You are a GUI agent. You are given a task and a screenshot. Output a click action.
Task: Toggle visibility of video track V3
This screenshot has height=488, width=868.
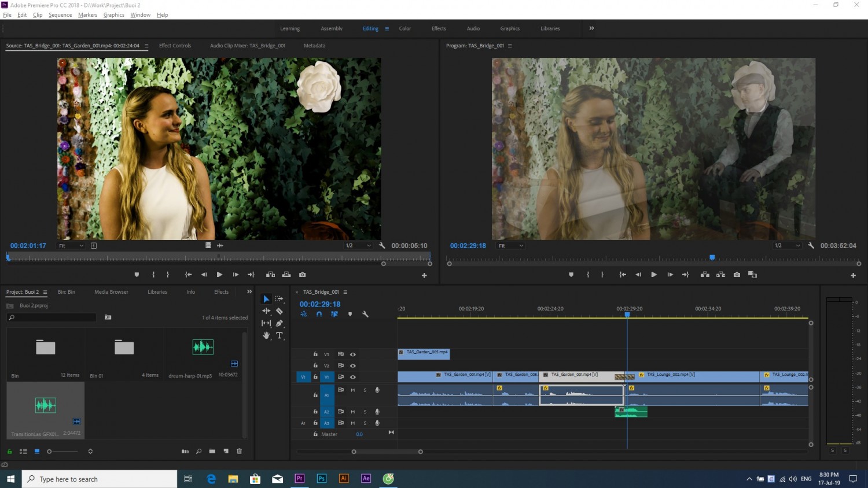[353, 354]
